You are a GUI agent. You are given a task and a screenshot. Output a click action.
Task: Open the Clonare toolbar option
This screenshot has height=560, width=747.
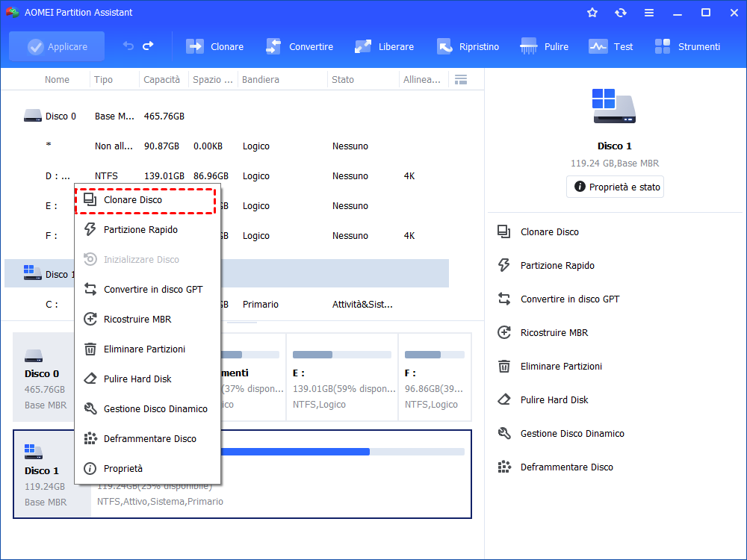(x=215, y=46)
